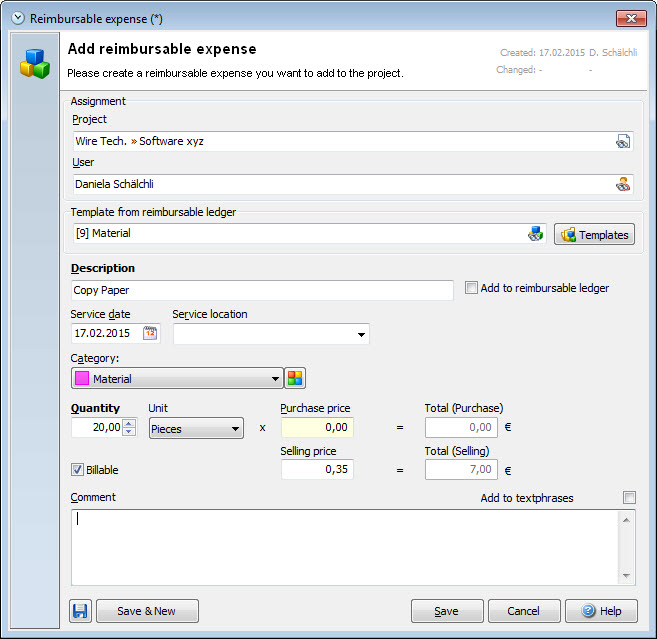Uncheck the Billable checkbox

[x=77, y=470]
